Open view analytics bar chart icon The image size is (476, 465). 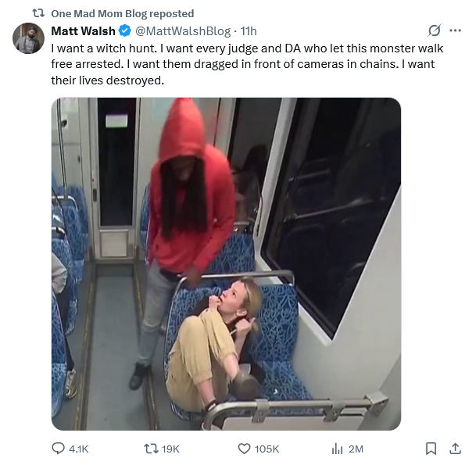(x=338, y=449)
